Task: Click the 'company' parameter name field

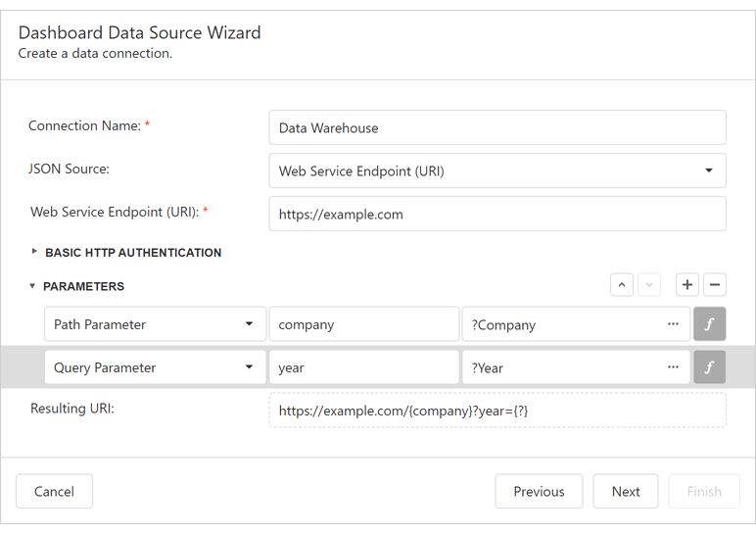Action: [363, 324]
